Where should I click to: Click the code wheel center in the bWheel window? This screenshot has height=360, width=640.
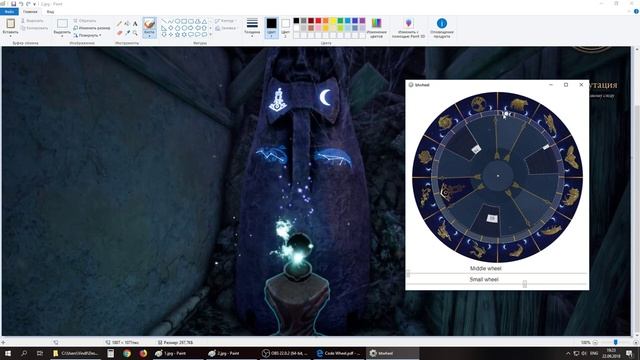(498, 176)
